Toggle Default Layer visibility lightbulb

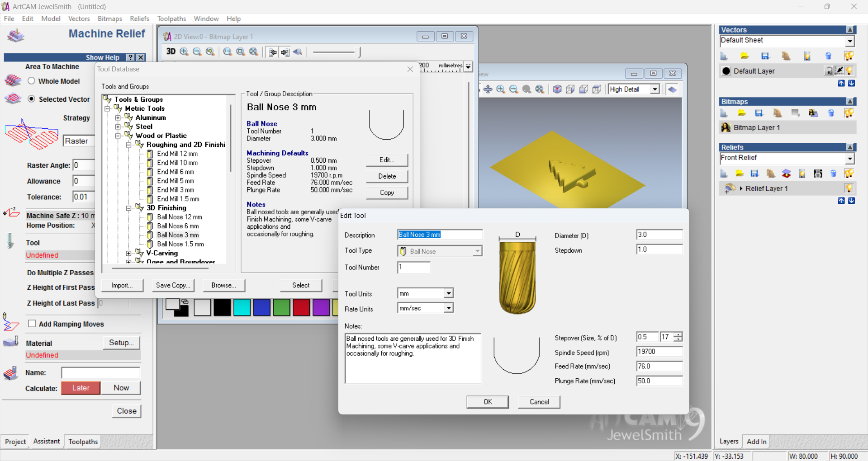tap(849, 71)
